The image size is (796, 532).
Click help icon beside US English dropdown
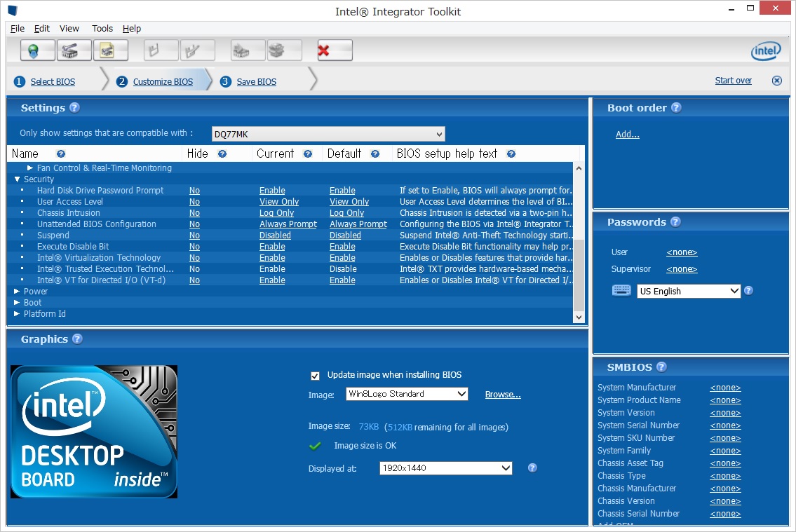[x=748, y=291]
